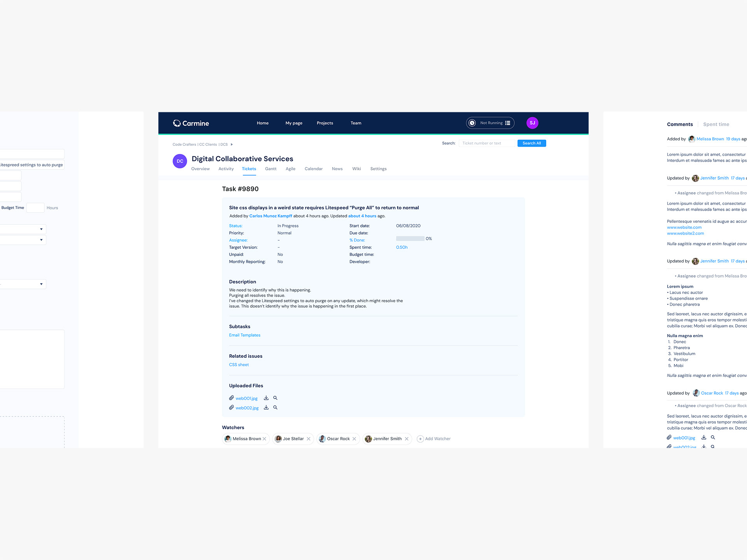The height and width of the screenshot is (560, 747).
Task: Open the project Settings tab
Action: pyautogui.click(x=379, y=169)
